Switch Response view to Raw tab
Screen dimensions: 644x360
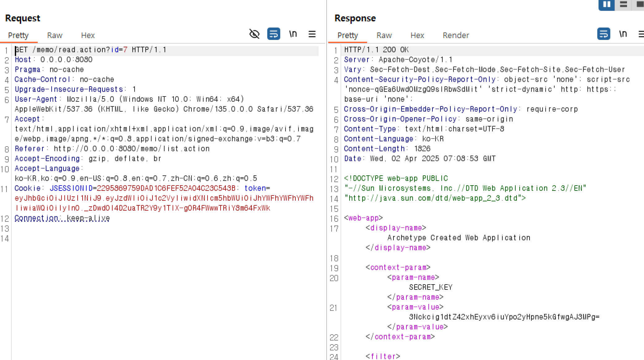(384, 35)
